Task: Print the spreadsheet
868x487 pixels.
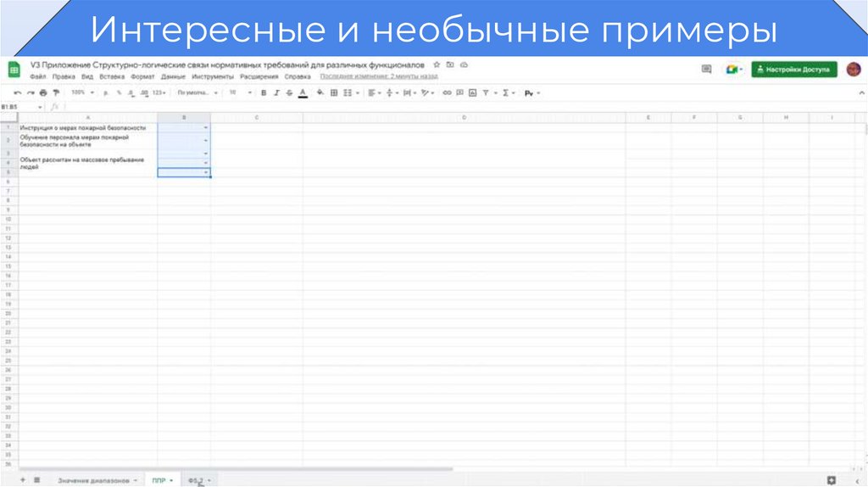Action: (x=43, y=93)
